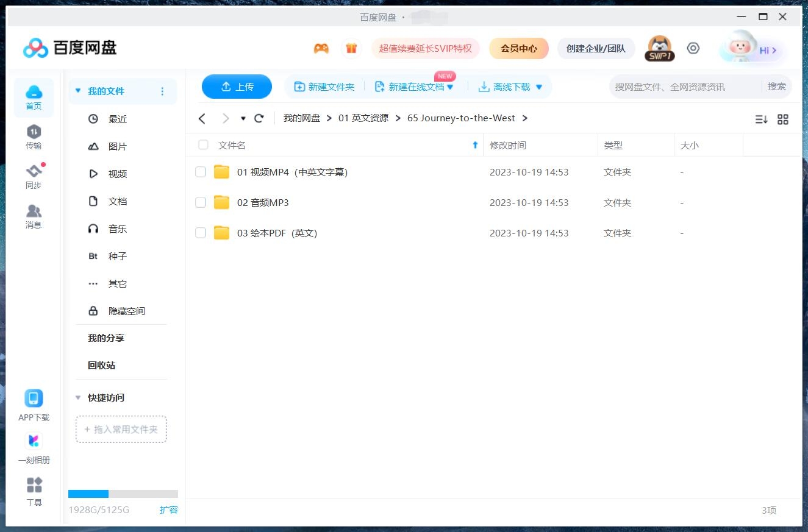Open the 工具 tools panel
The height and width of the screenshot is (532, 808).
click(x=34, y=492)
